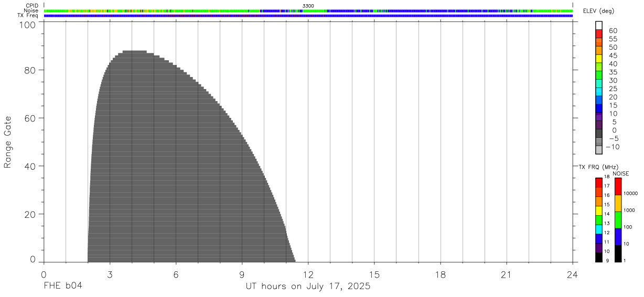Click the green NOISE swatch between 100 and 1000
644x297 pixels.
[x=618, y=220]
